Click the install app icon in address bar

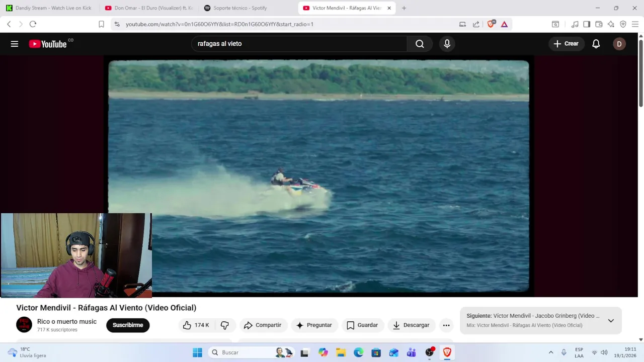[x=462, y=24]
